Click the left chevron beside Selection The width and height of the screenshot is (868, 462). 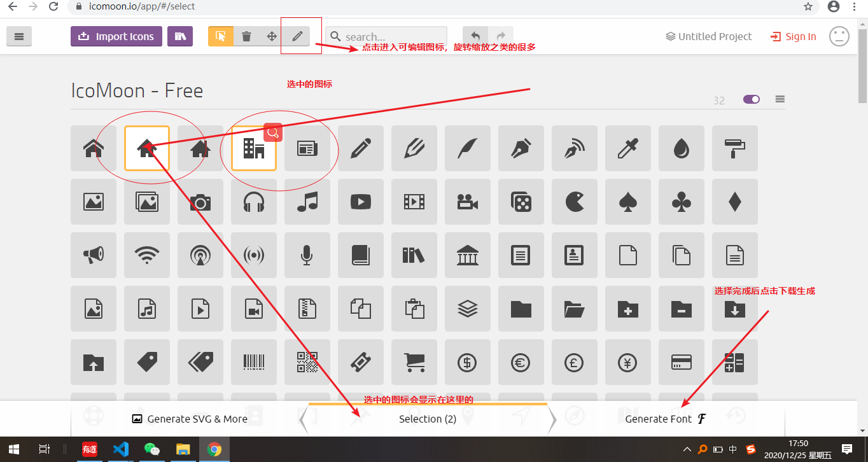click(x=304, y=419)
